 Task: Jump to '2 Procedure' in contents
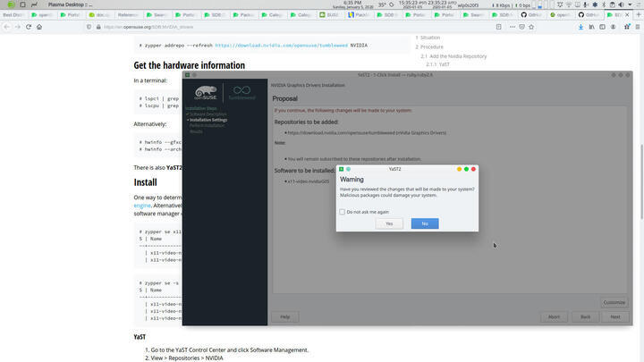(429, 46)
